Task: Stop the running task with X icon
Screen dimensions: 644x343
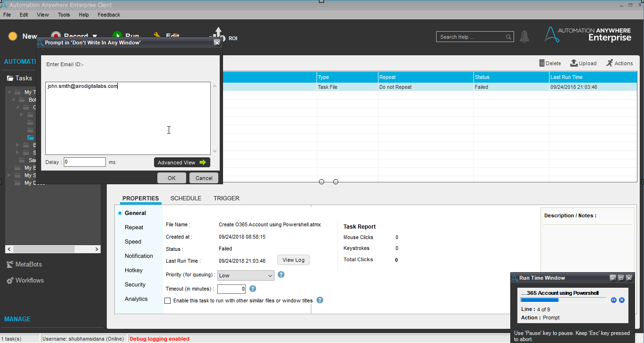Action: [622, 300]
